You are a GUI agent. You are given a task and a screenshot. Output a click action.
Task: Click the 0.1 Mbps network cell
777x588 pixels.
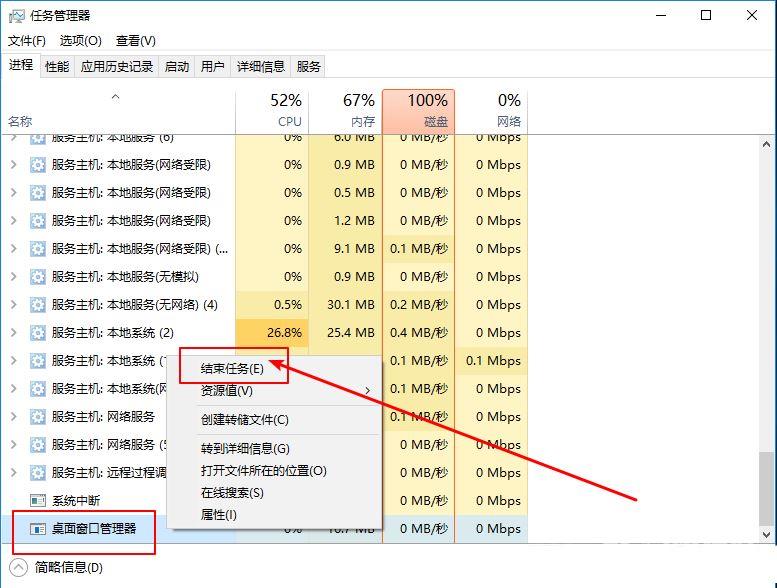491,361
